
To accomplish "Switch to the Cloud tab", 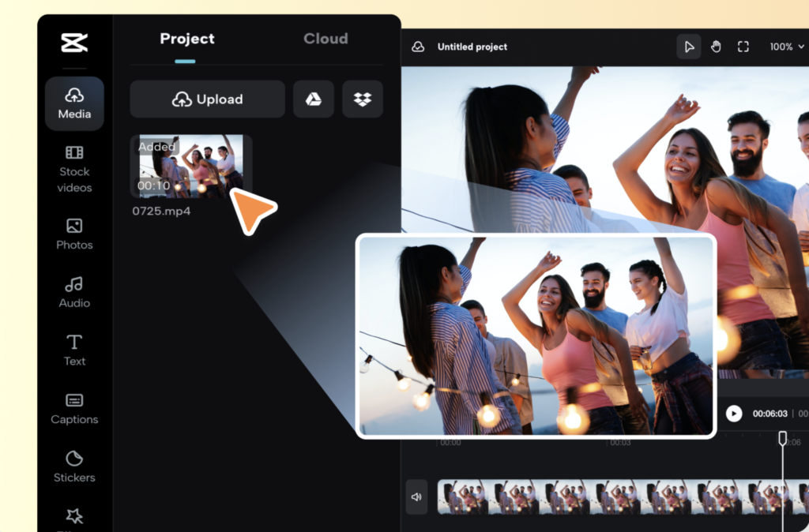I will pos(325,39).
